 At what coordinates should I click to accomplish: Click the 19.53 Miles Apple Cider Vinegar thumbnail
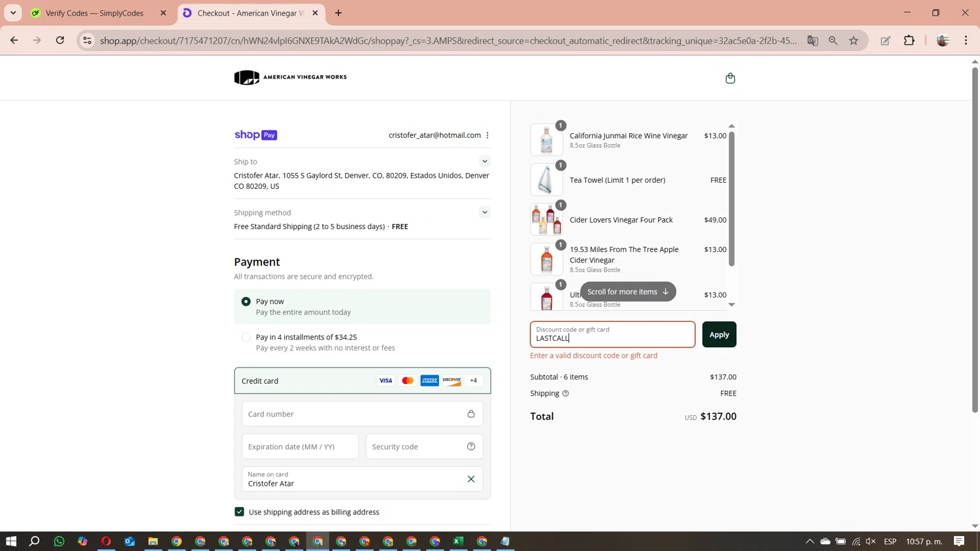(x=547, y=260)
